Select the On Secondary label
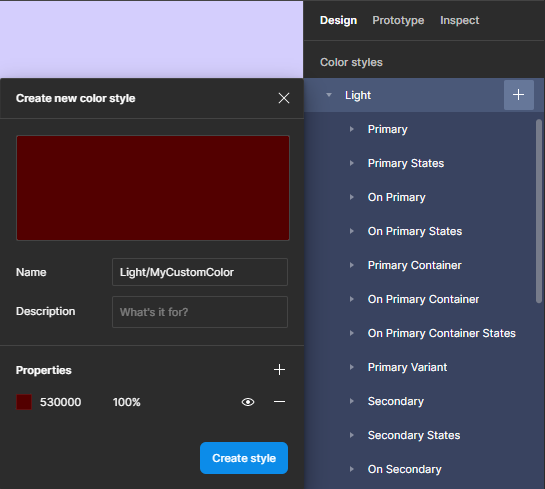The width and height of the screenshot is (545, 489). pyautogui.click(x=405, y=469)
